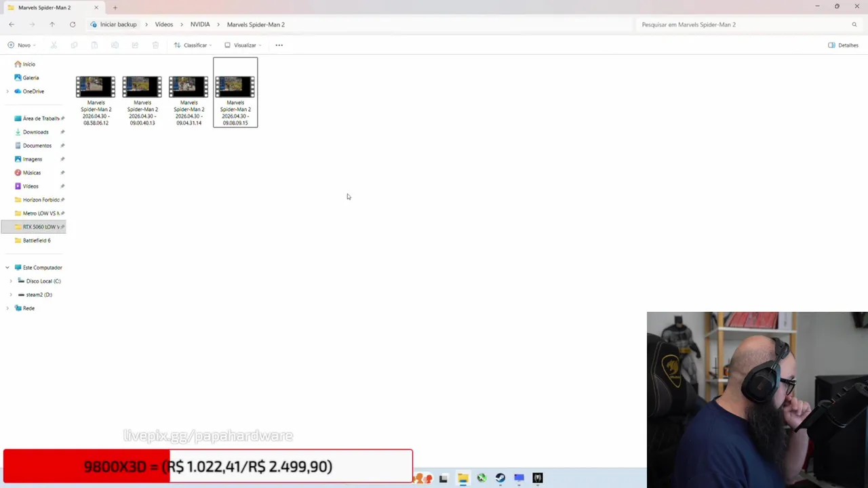Screen dimensions: 868x488
Task: Expand Disco Local (C:) node
Action: coord(11,281)
